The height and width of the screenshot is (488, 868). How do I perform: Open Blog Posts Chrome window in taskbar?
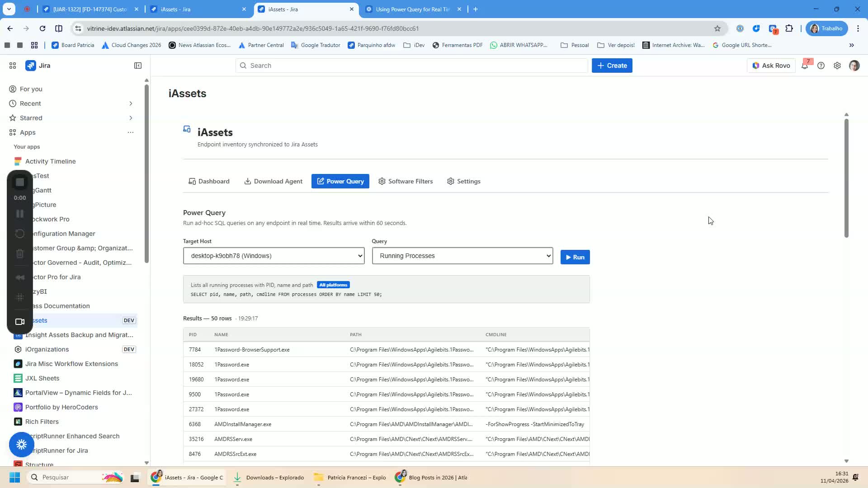tap(432, 478)
